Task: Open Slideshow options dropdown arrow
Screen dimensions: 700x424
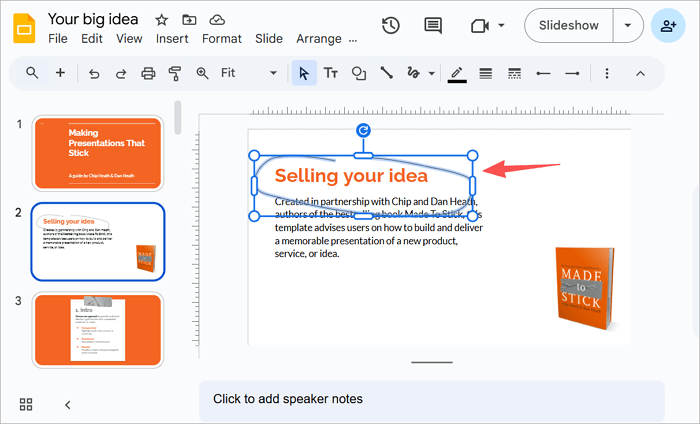Action: pos(628,25)
